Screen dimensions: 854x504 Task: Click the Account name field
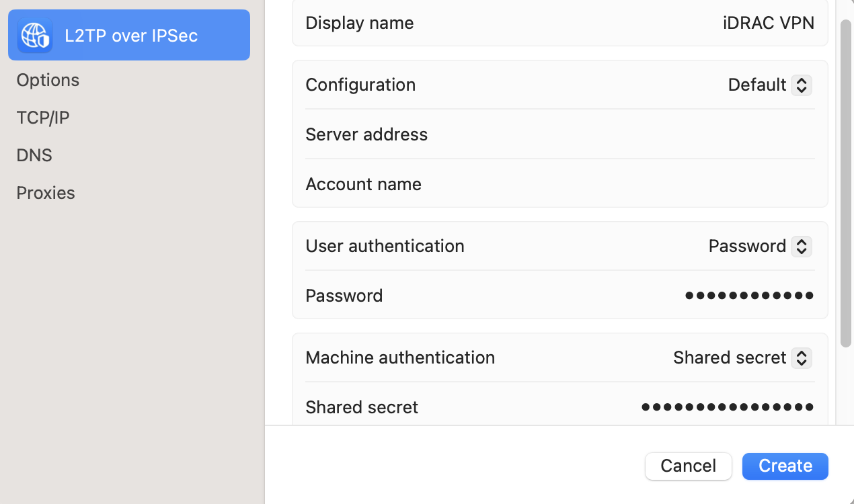(x=559, y=184)
